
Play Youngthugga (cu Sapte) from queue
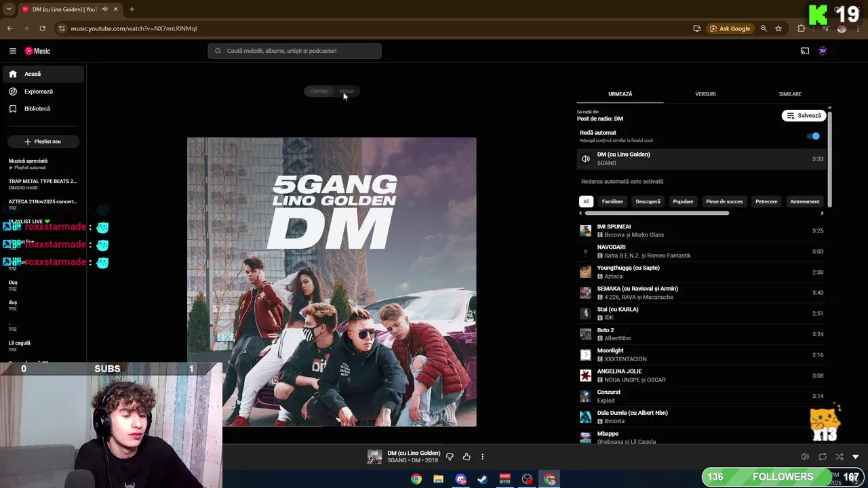pyautogui.click(x=701, y=272)
